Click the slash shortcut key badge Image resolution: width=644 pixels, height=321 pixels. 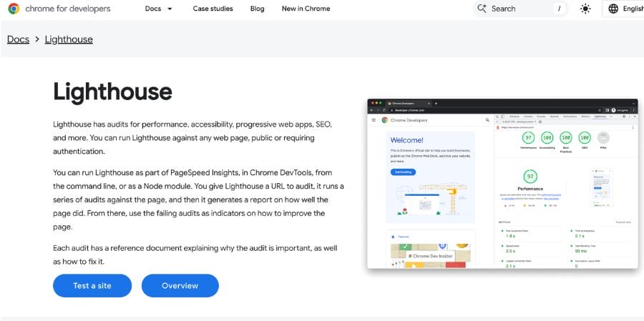coord(559,9)
